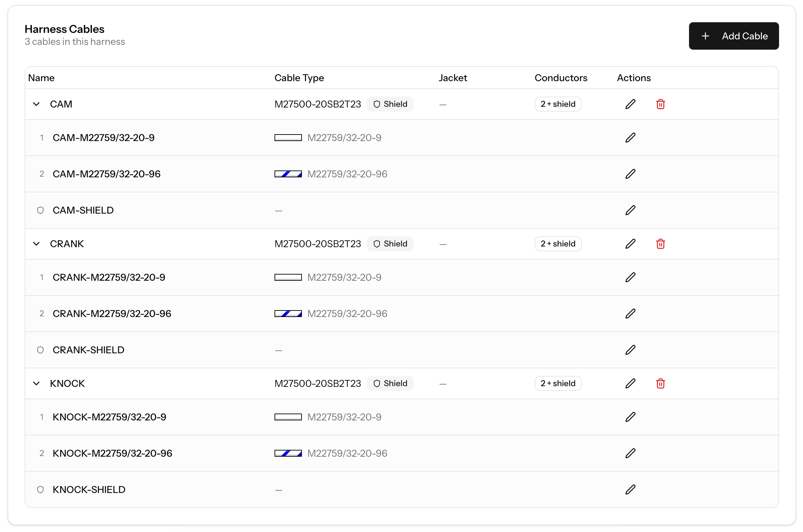803x532 pixels.
Task: Click the Actions column header
Action: (x=634, y=78)
